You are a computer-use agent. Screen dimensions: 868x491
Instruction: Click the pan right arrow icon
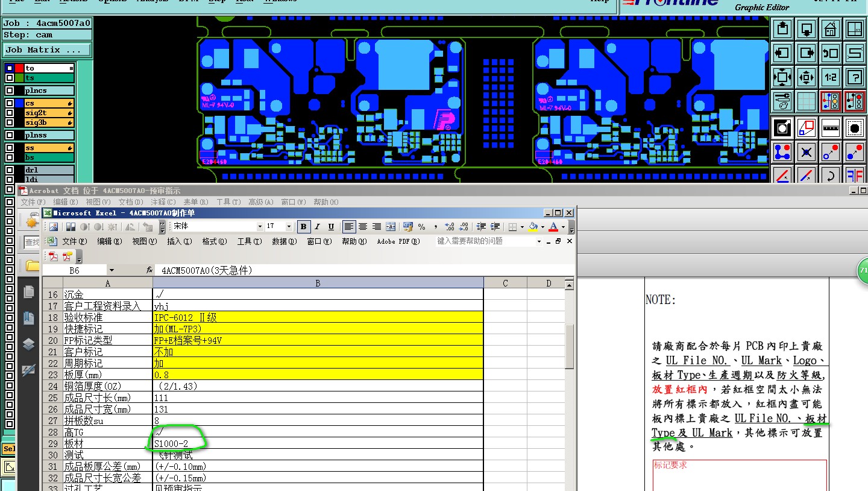pos(807,52)
